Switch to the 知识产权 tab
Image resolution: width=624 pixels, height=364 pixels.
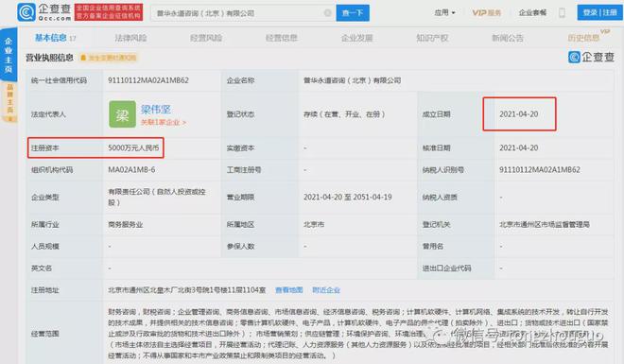(432, 38)
